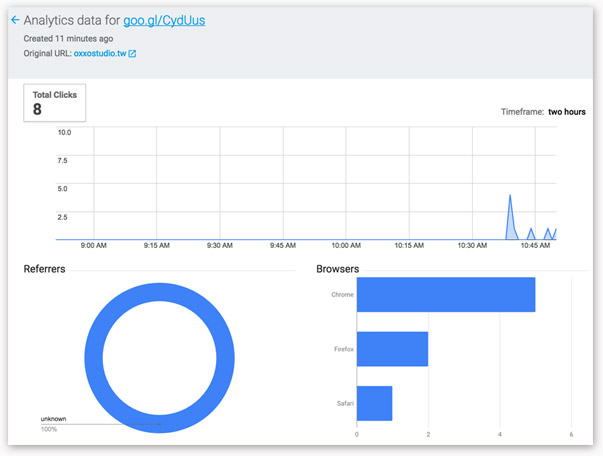Click the Safari label on browser axis

click(x=343, y=403)
